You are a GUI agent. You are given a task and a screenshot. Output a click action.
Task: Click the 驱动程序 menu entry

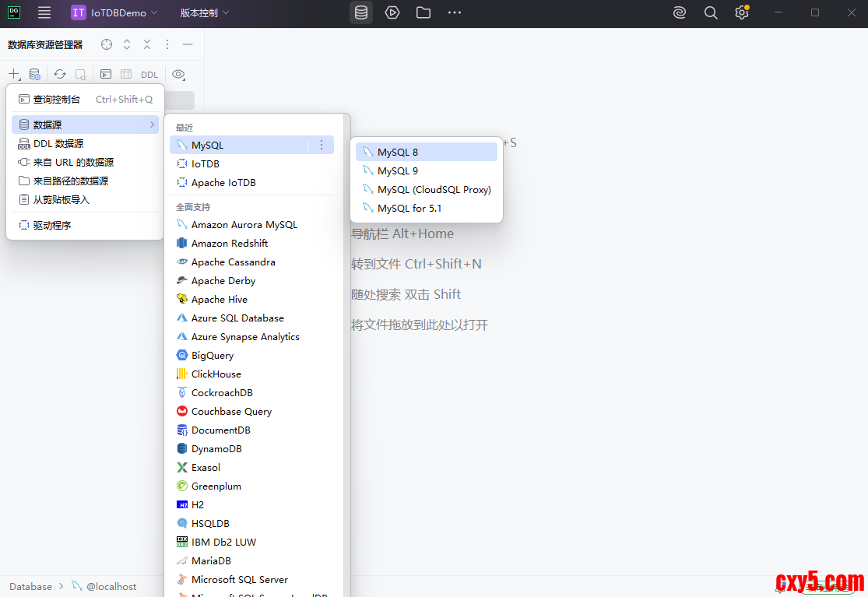point(52,225)
